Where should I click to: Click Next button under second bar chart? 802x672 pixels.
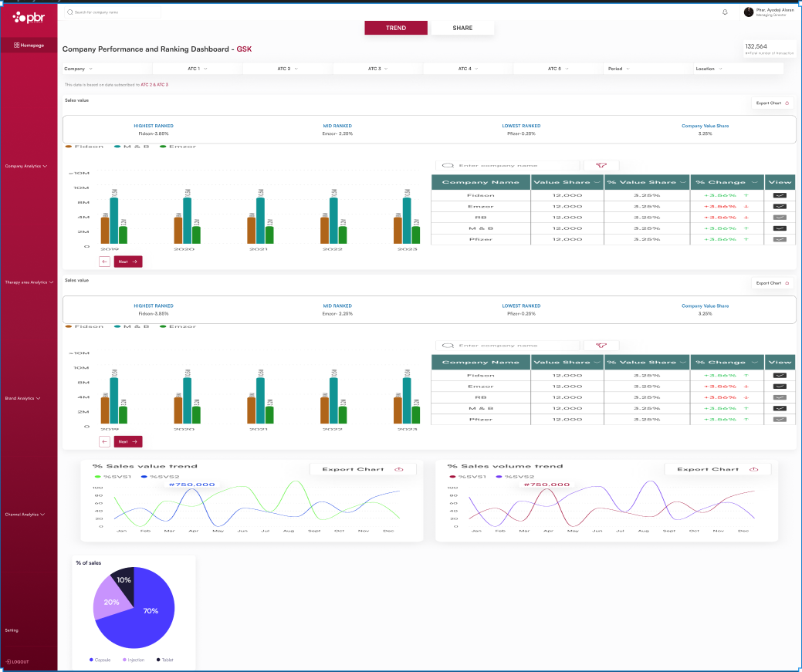click(128, 442)
